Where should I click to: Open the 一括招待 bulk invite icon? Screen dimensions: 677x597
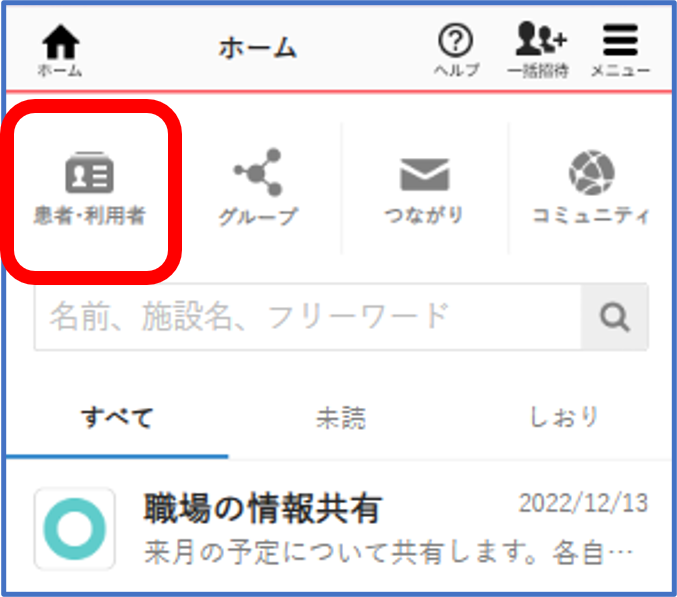coord(541,38)
